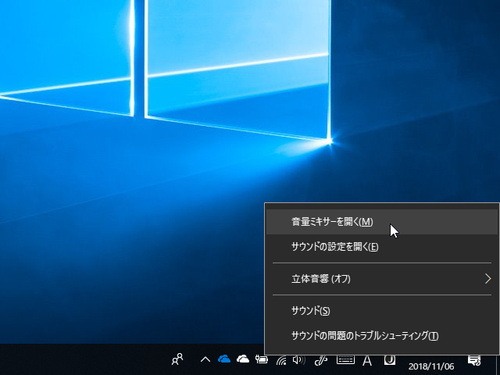This screenshot has width=500, height=375.
Task: Open the People icon in the taskbar
Action: click(x=177, y=360)
